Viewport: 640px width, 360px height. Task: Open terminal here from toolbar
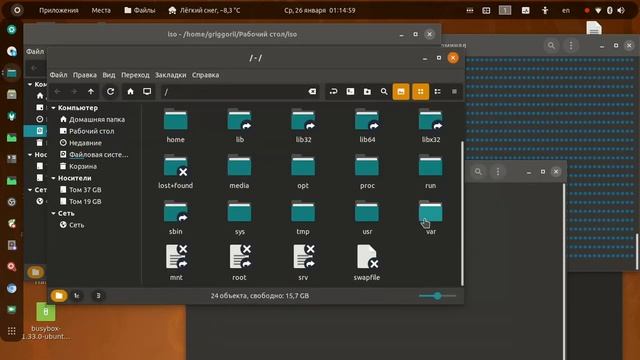point(350,92)
